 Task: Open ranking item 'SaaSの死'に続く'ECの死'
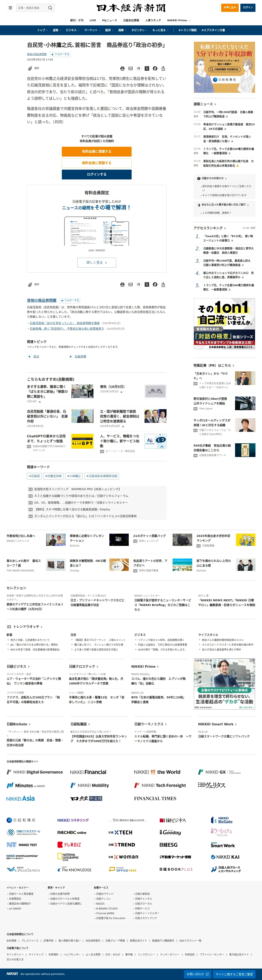[x=228, y=238]
